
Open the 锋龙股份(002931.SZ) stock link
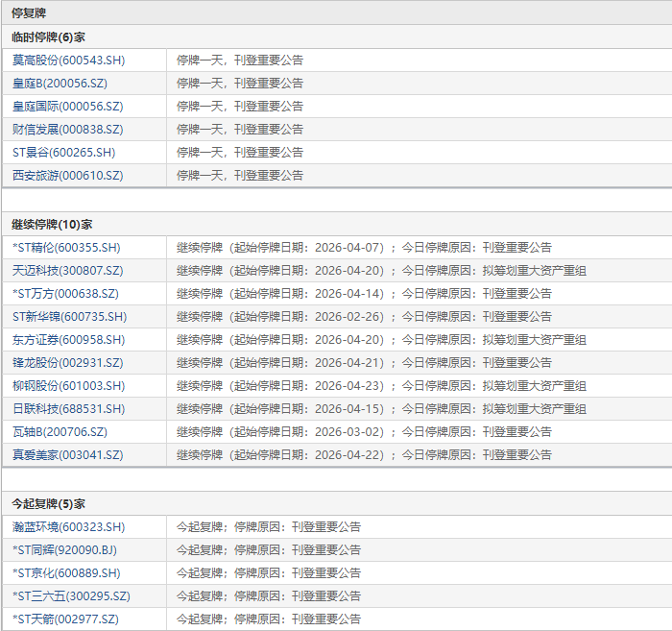coord(68,363)
